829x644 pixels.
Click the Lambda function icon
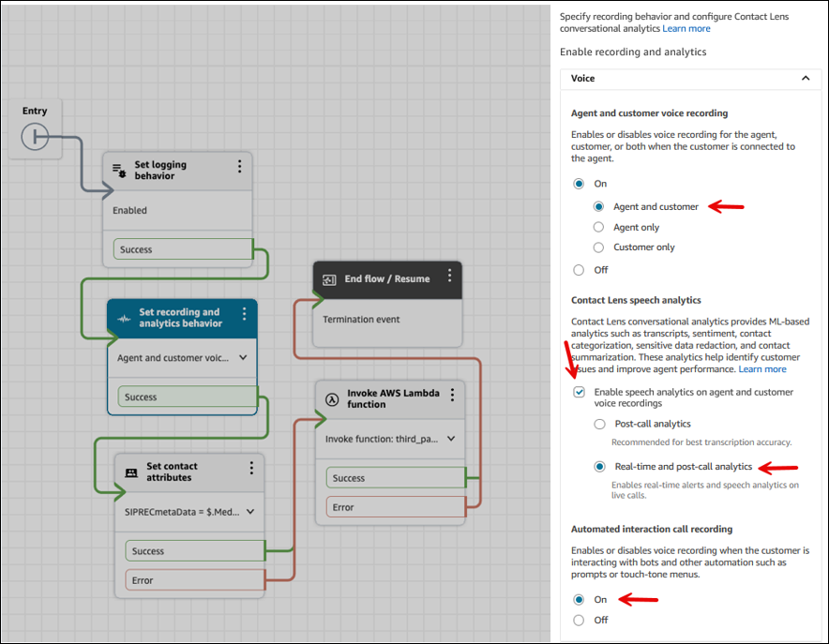331,399
